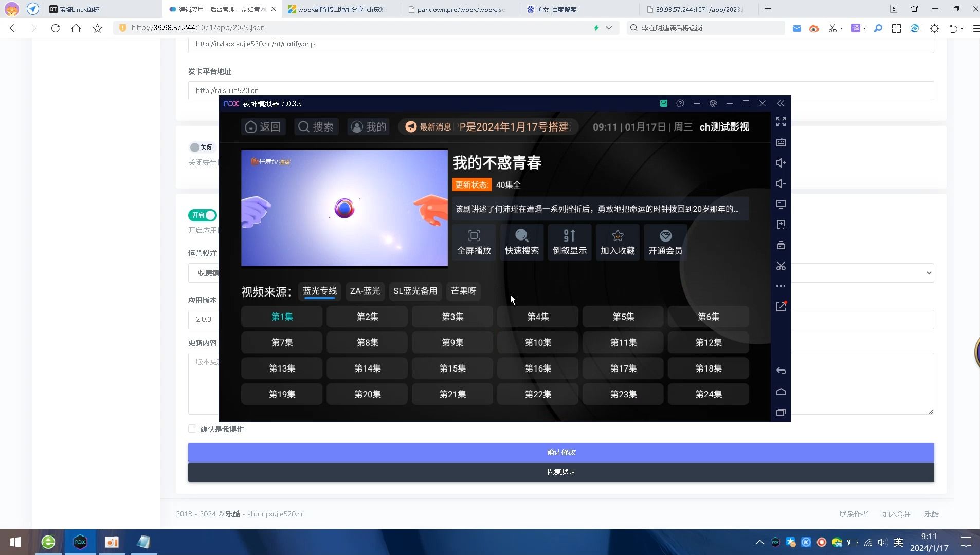
Task: Click 我的 profile button in app
Action: [369, 126]
